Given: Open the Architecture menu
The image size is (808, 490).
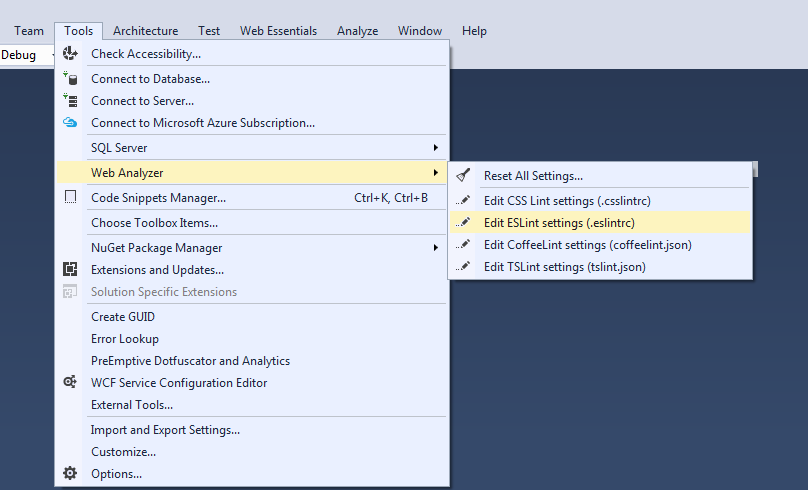Looking at the screenshot, I should pos(146,31).
